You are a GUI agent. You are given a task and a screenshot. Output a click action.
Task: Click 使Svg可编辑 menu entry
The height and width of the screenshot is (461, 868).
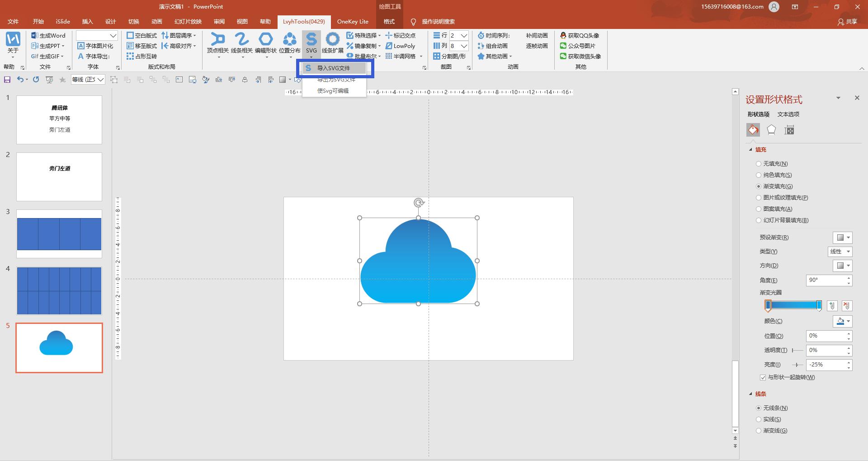click(x=333, y=91)
